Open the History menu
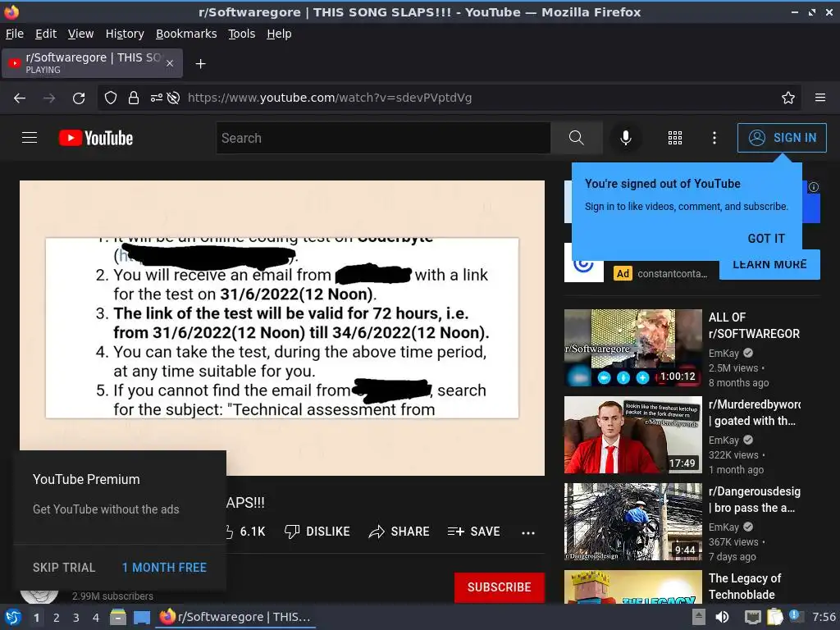 click(125, 34)
